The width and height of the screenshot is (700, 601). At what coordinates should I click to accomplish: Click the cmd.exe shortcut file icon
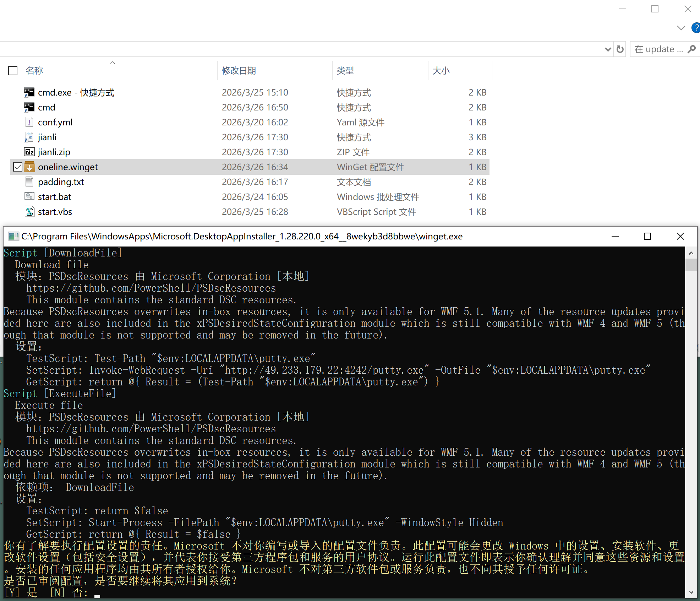coord(29,93)
